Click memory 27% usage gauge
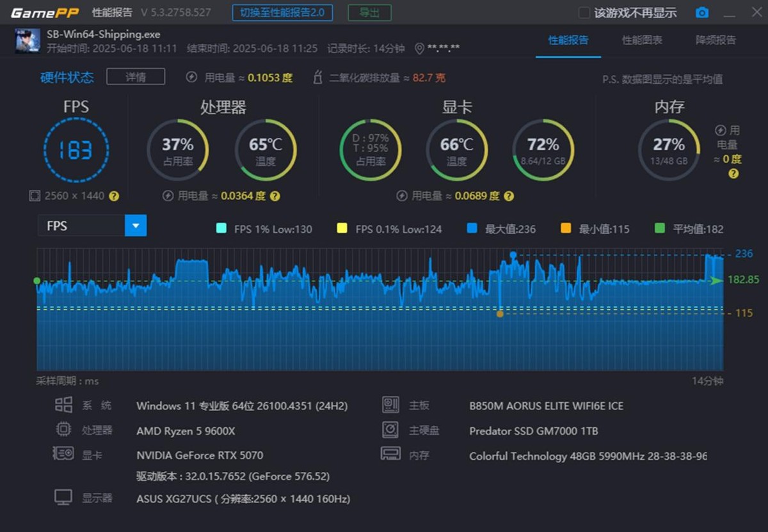 [x=669, y=150]
